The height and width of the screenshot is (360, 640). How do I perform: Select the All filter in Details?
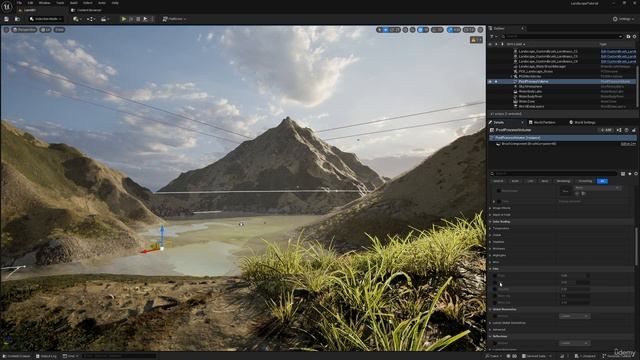click(602, 181)
